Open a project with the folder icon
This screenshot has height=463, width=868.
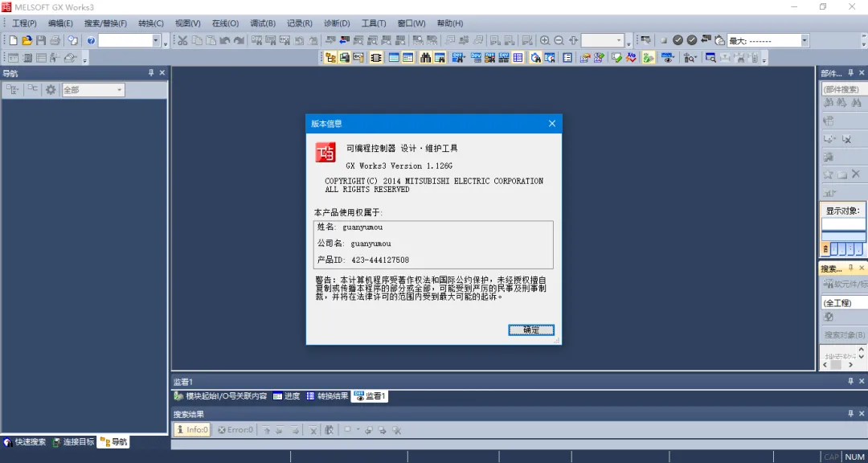[x=27, y=40]
